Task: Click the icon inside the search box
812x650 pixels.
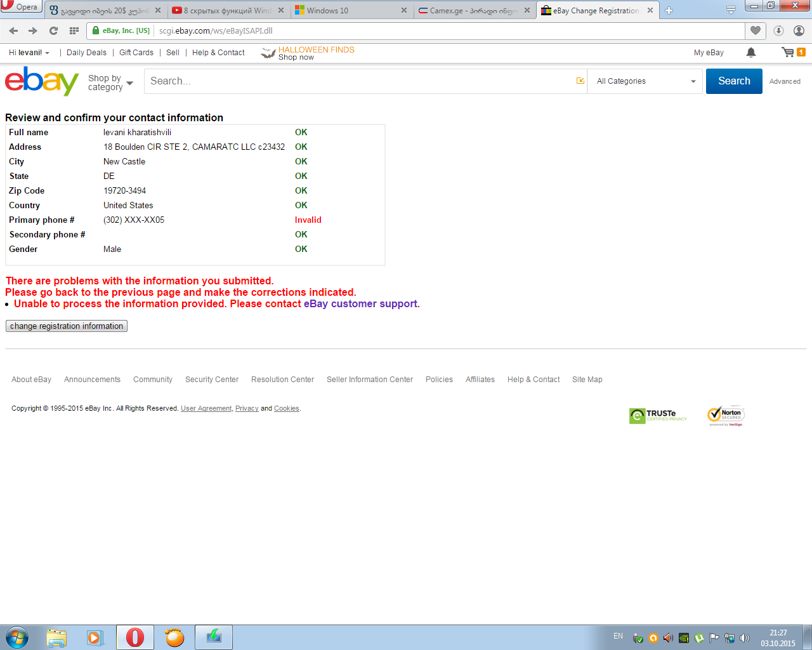Action: point(580,81)
